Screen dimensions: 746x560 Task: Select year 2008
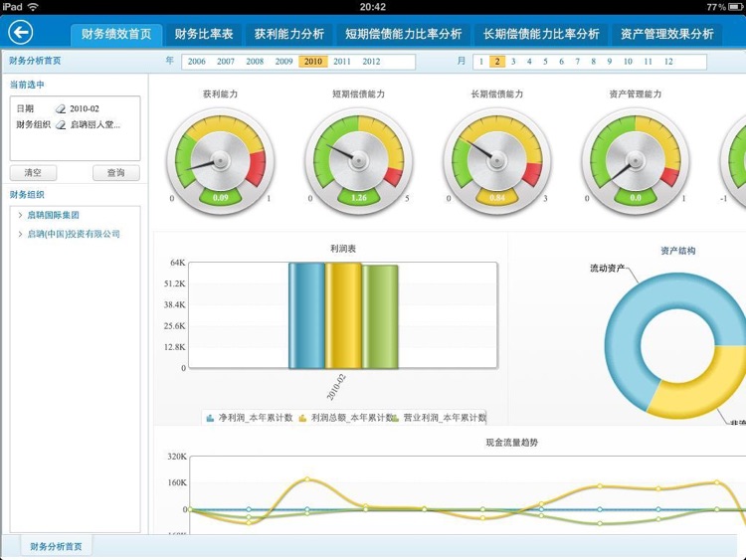255,62
